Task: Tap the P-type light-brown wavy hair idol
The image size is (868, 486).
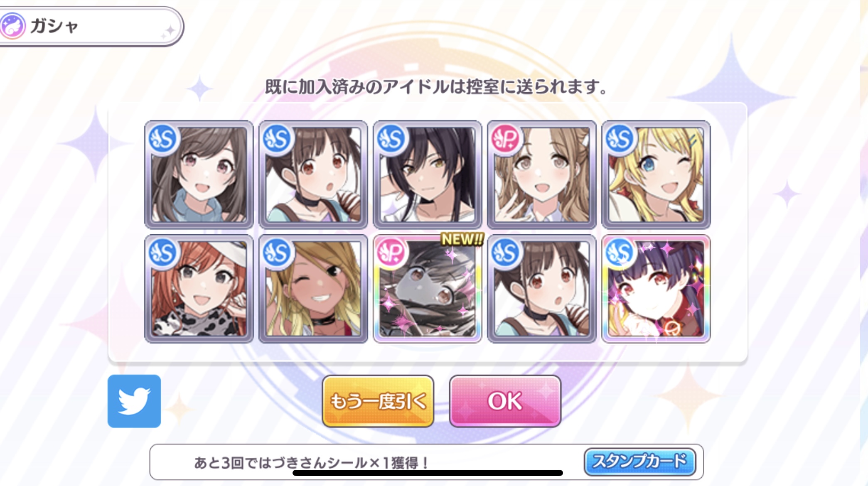Action: [541, 175]
